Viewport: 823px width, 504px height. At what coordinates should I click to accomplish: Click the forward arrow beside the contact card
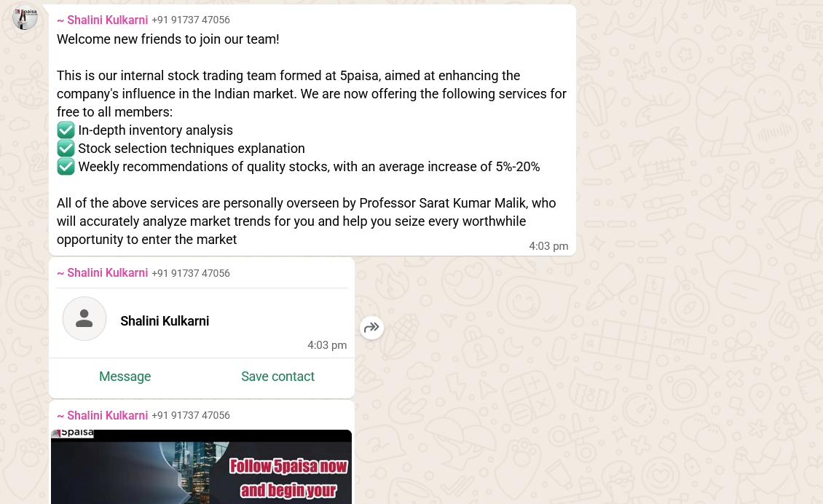coord(371,328)
